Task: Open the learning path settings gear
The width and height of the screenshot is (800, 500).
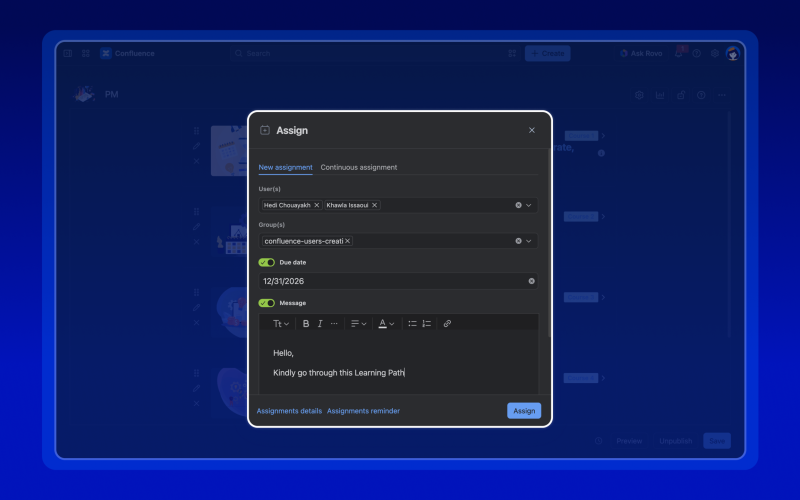Action: coord(639,95)
